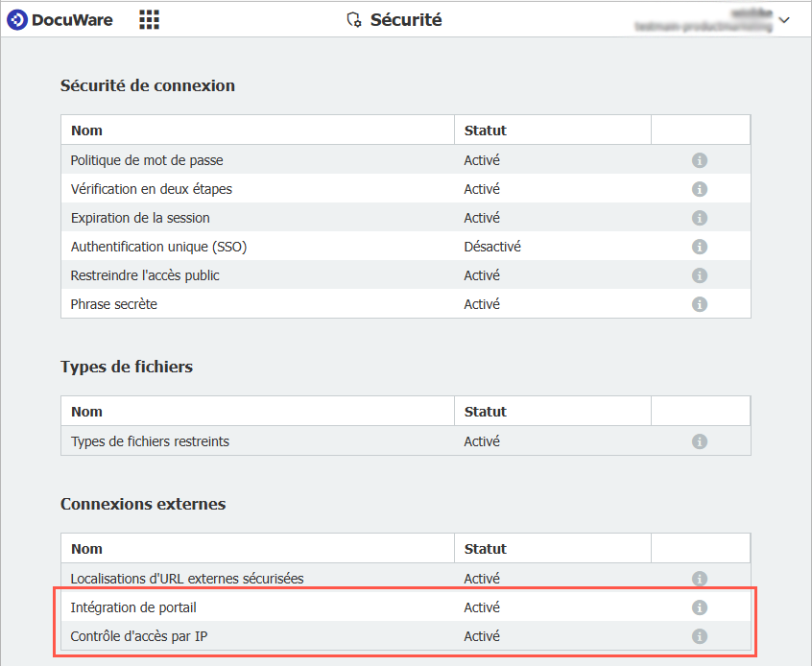
Task: Click info icon for Localisations d'URL externes
Action: pyautogui.click(x=700, y=579)
